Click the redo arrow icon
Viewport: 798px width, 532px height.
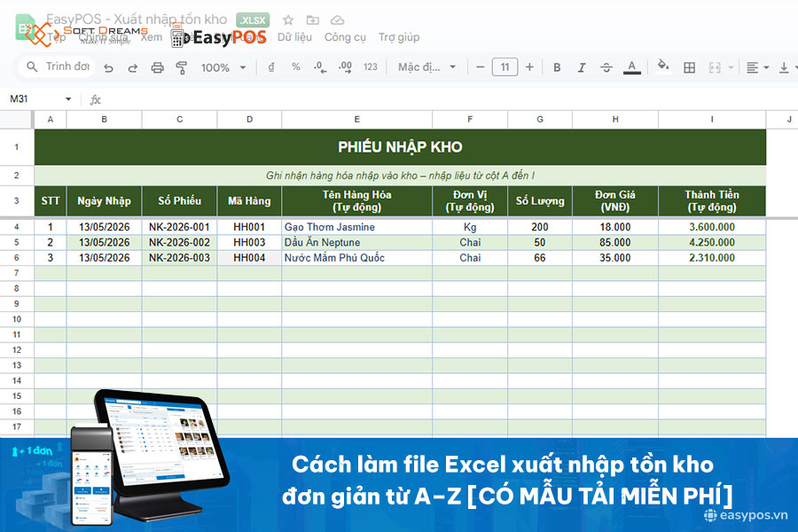coord(132,67)
